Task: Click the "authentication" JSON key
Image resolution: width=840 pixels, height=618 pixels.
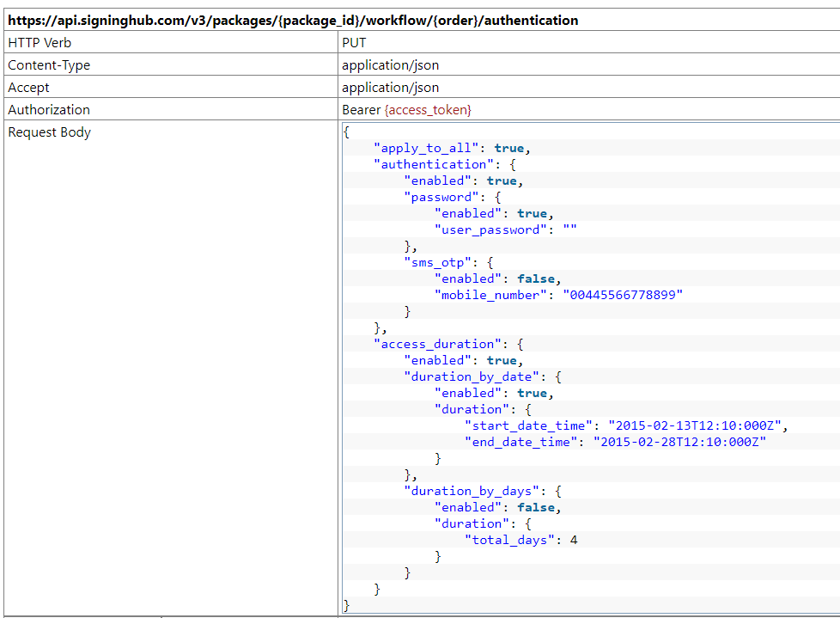Action: [x=433, y=164]
